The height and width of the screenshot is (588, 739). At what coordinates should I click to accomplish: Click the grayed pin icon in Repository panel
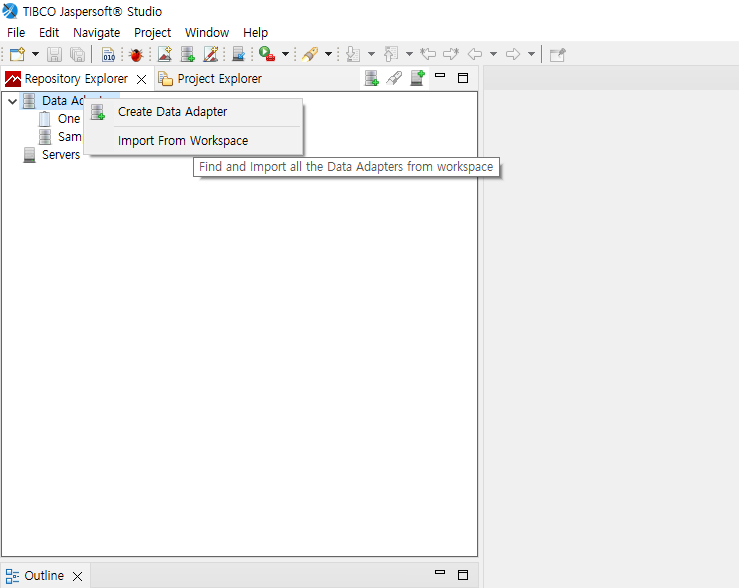click(x=394, y=78)
